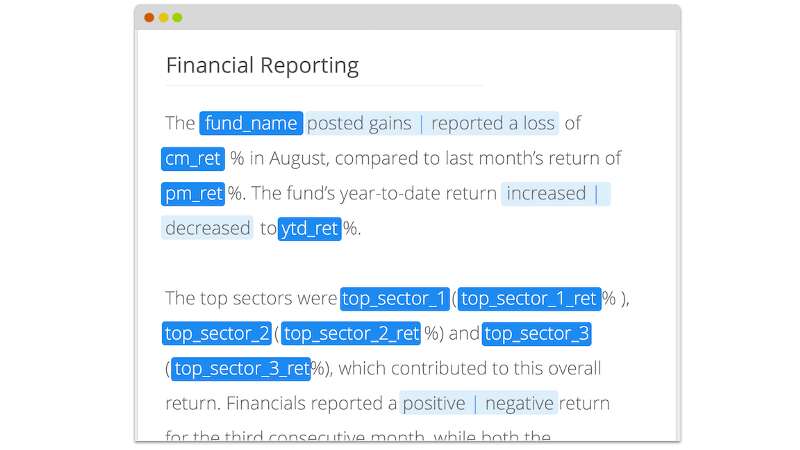Click the text 'The top sectors were'
Viewport: 800px width, 450px height.
250,298
